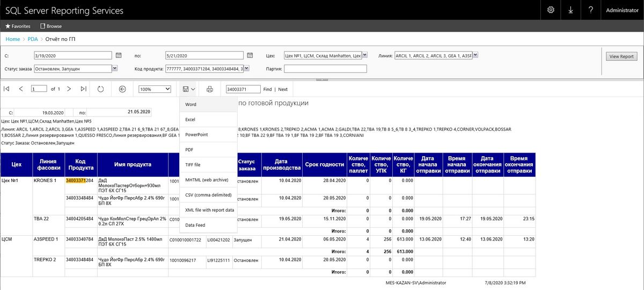Click A3SPEED 1 line cell
644x290 pixels.
point(46,239)
